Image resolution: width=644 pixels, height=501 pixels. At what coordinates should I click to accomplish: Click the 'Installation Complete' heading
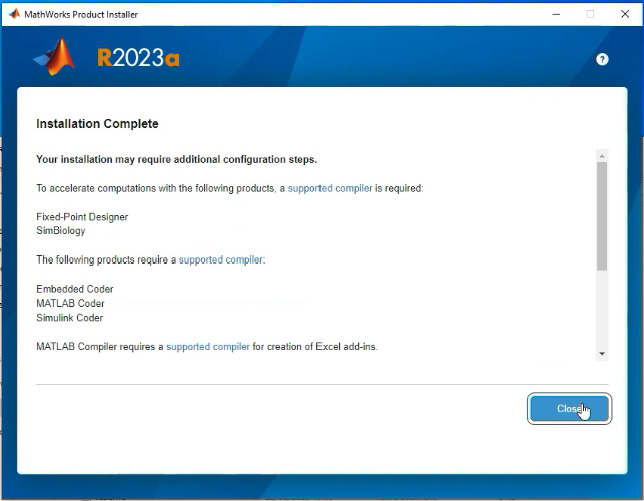(97, 124)
